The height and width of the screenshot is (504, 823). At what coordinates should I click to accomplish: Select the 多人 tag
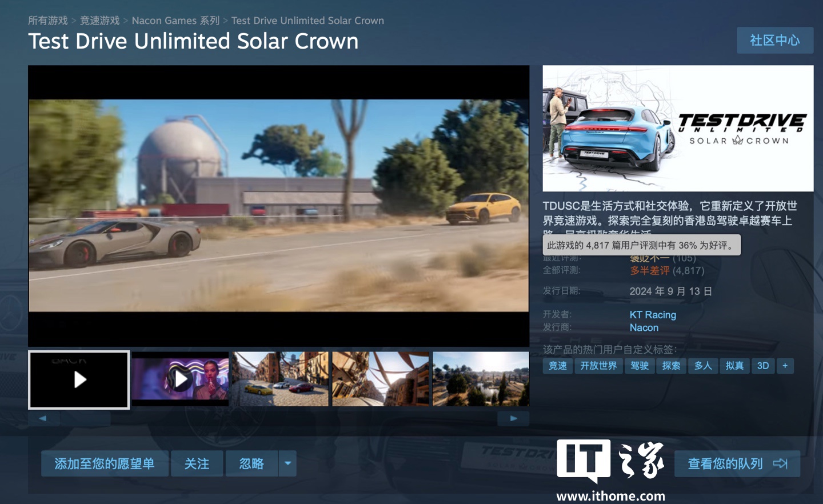(x=703, y=366)
